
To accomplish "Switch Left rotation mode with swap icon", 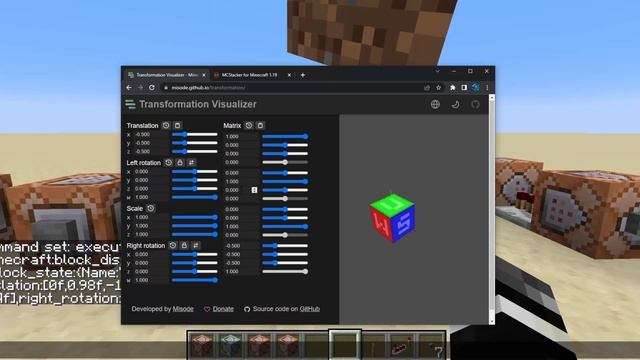I will coord(191,162).
